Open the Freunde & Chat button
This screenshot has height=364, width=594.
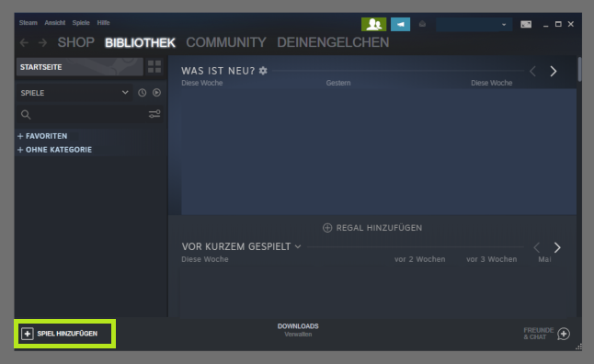(547, 334)
